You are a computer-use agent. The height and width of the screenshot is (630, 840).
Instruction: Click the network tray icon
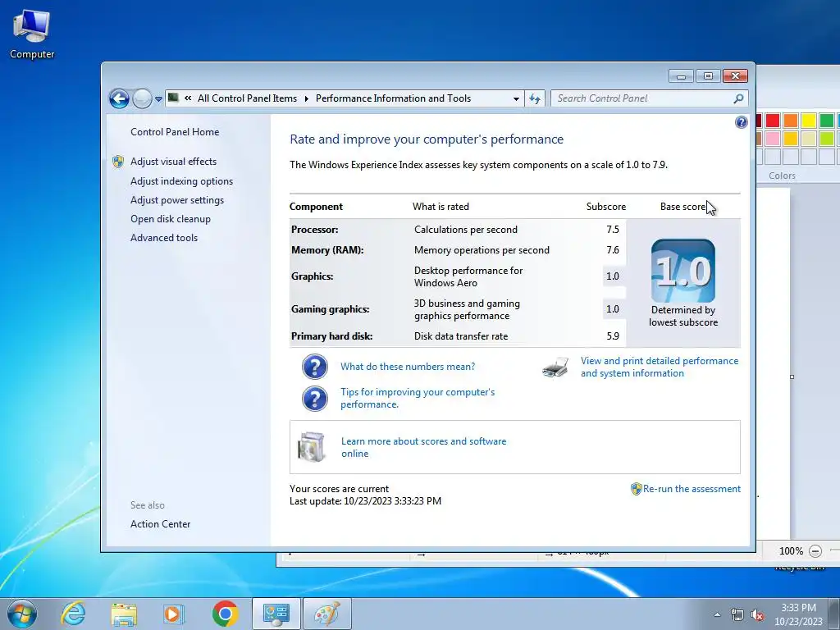click(x=737, y=614)
